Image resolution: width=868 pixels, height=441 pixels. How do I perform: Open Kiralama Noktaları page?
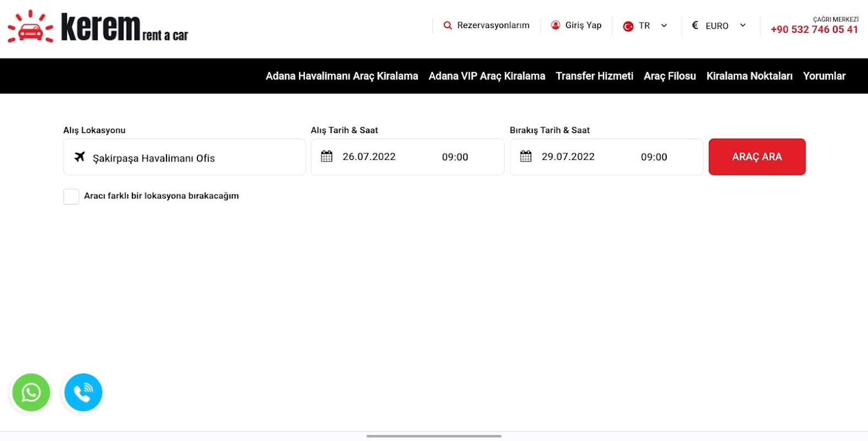click(x=749, y=76)
